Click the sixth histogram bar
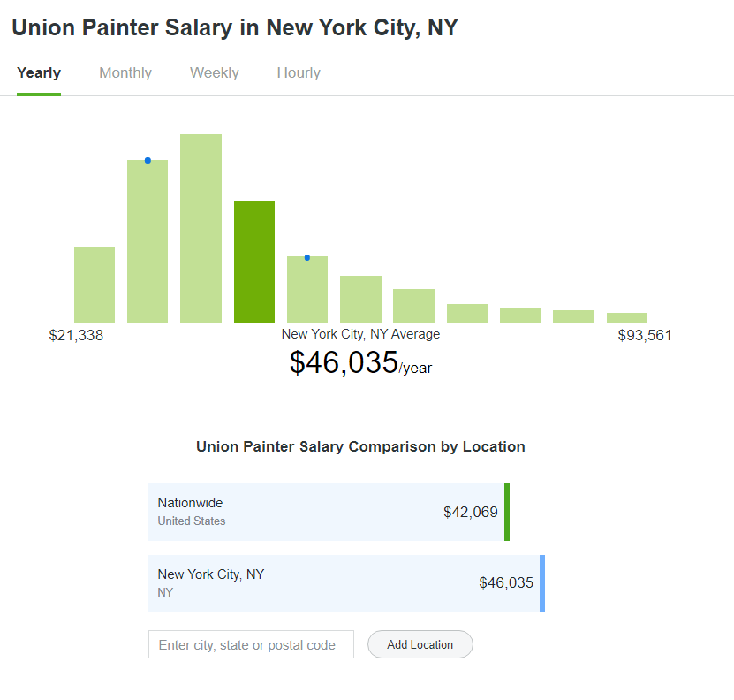Image resolution: width=734 pixels, height=700 pixels. tap(360, 300)
